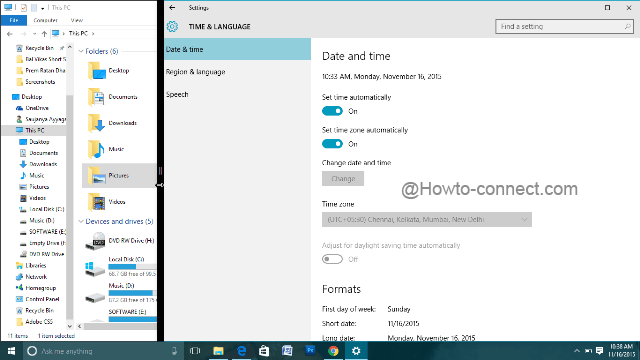The height and width of the screenshot is (360, 640).
Task: Select the Downloads folder in Folders group
Action: 112,123
